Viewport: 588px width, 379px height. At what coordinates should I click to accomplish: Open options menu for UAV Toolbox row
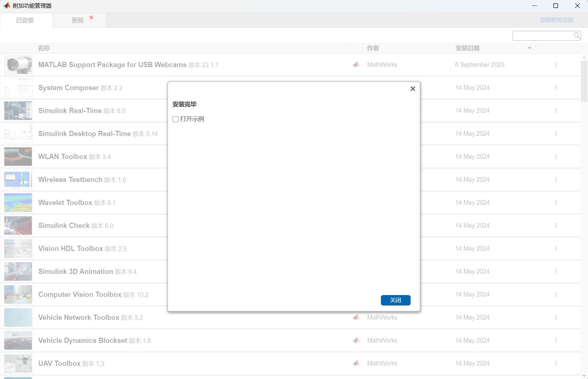556,363
